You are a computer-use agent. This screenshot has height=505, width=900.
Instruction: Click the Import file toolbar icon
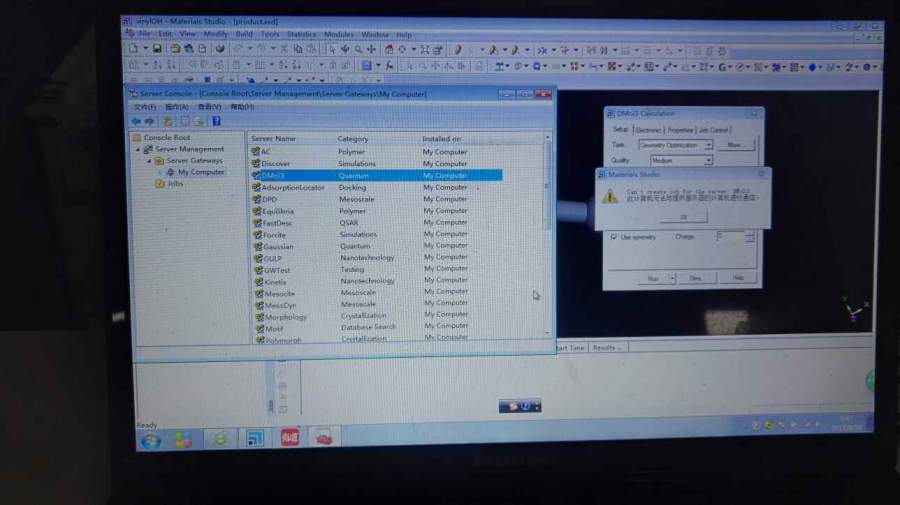(x=175, y=49)
